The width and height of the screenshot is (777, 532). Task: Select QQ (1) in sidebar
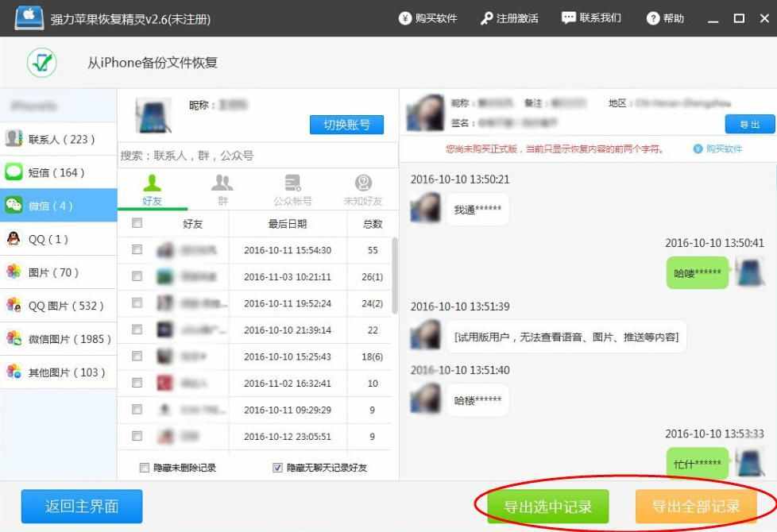point(59,239)
